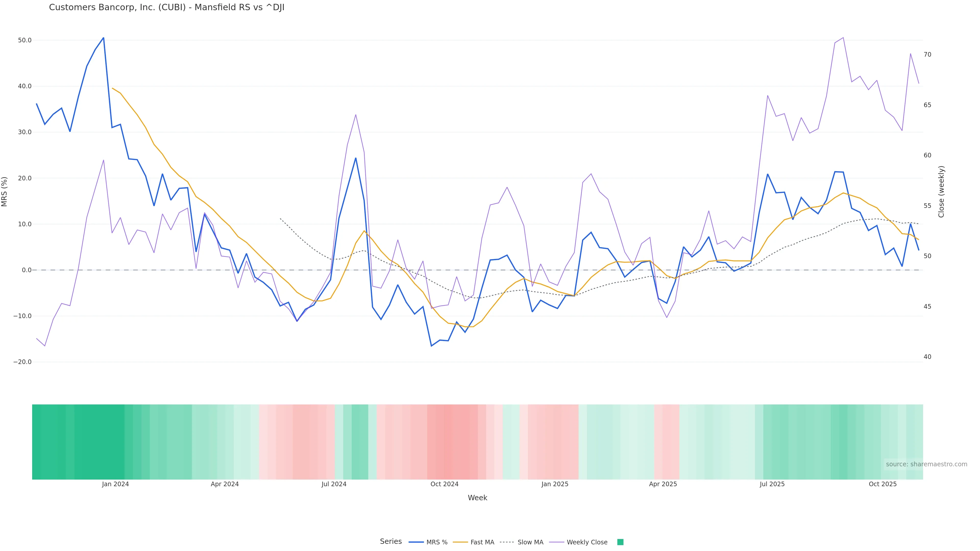Click the purple Weekly Close legend line icon
The height and width of the screenshot is (551, 980).
click(x=557, y=542)
